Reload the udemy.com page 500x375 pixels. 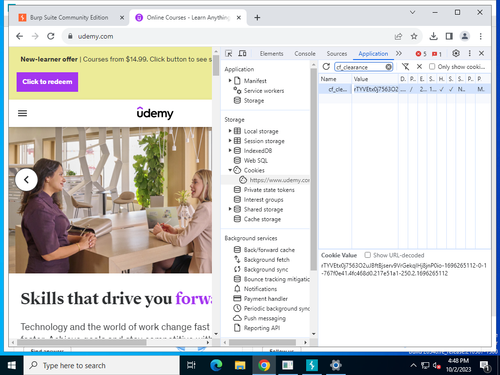[51, 36]
